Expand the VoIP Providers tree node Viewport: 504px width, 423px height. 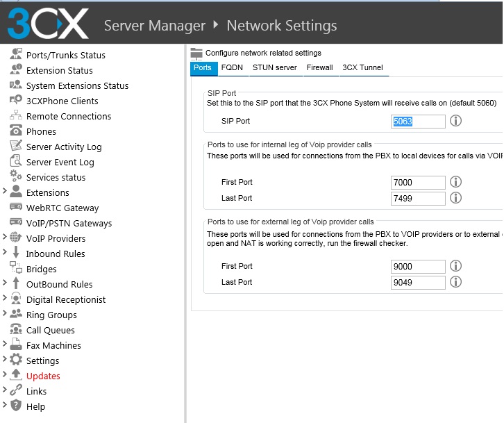coord(4,237)
